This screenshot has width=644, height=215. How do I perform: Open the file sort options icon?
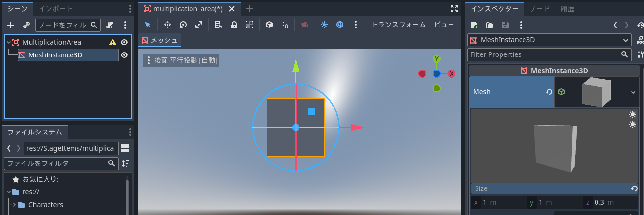click(125, 163)
